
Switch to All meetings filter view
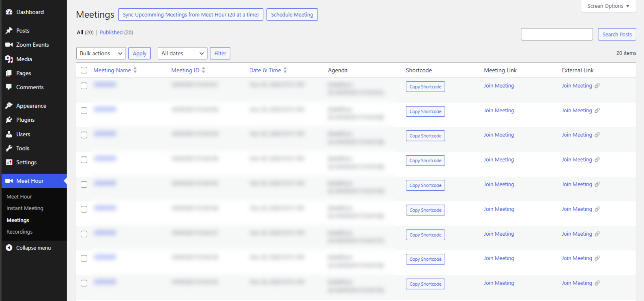click(80, 33)
